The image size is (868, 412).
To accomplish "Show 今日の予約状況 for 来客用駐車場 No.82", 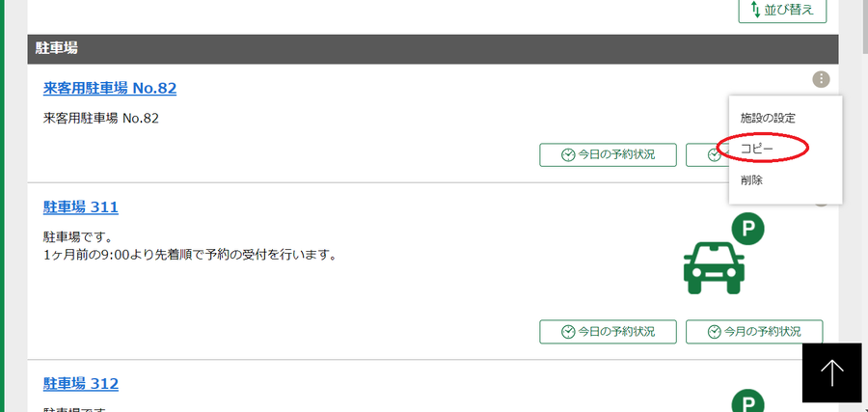I will 608,155.
